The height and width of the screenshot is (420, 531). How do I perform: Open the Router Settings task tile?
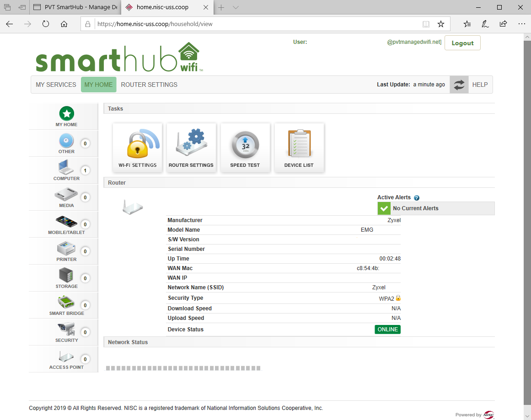191,148
